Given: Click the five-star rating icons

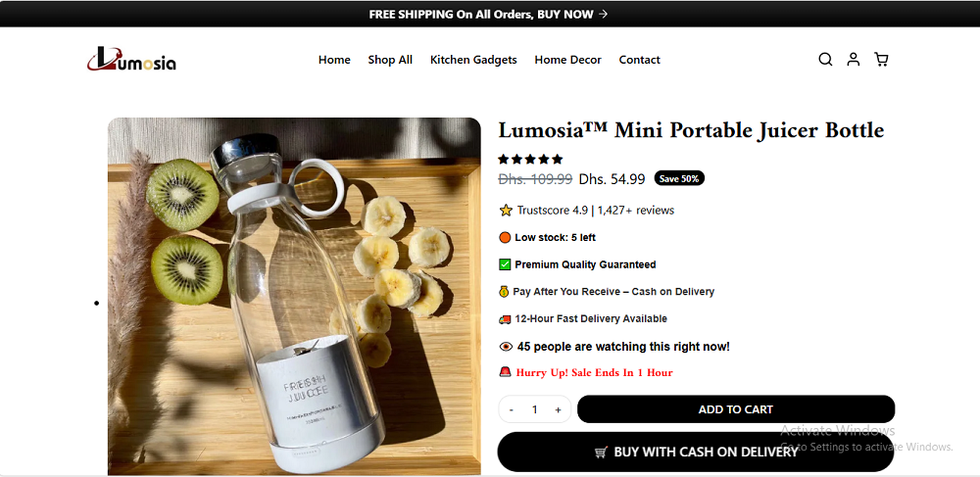Looking at the screenshot, I should [530, 159].
